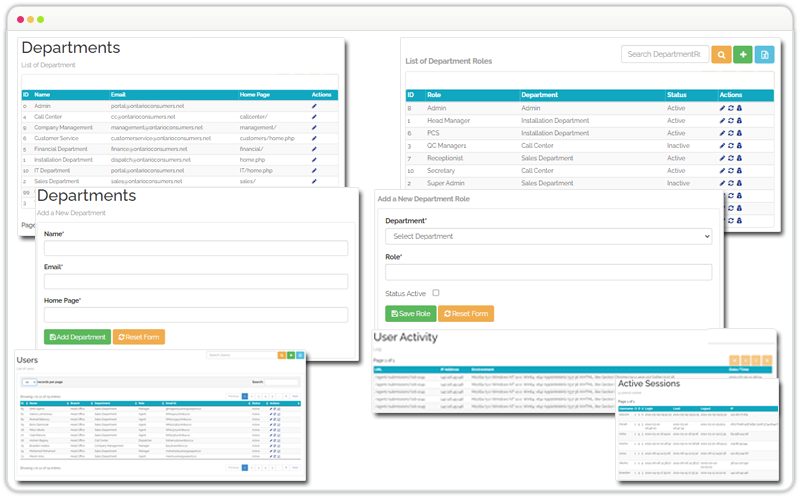Click the user icon for Admin role row
Screen dimensions: 800x500
point(740,108)
